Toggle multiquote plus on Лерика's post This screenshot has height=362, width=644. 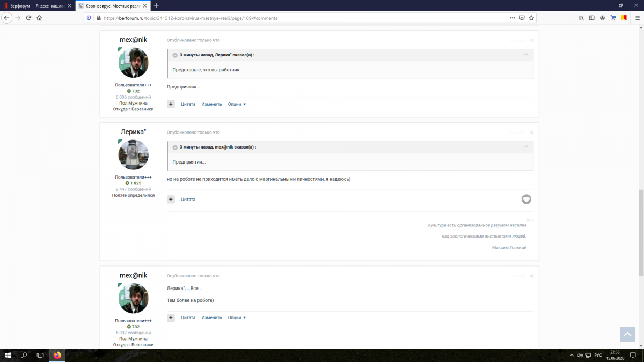(171, 200)
